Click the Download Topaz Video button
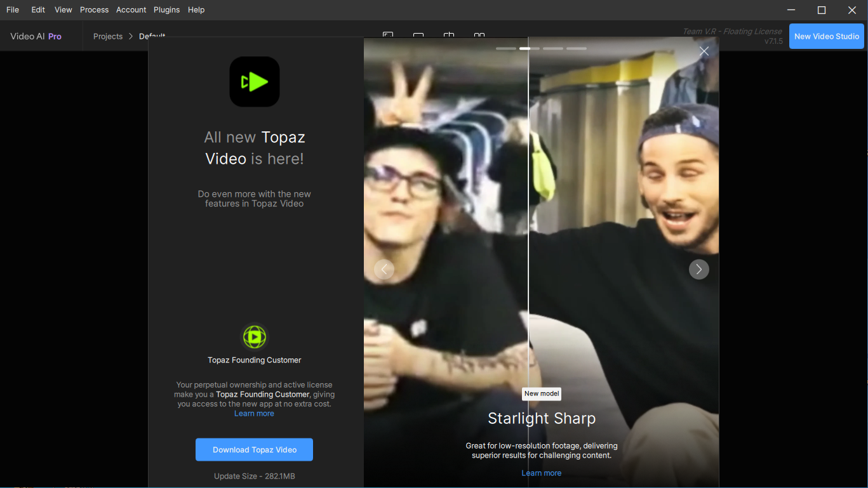 254,450
